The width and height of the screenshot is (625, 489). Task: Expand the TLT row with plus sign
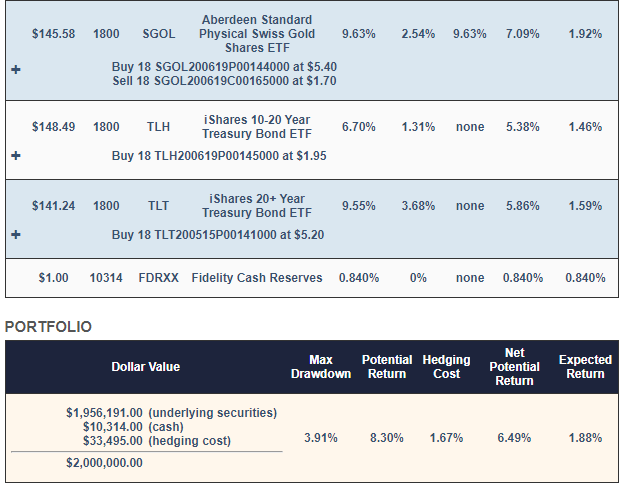click(x=16, y=235)
